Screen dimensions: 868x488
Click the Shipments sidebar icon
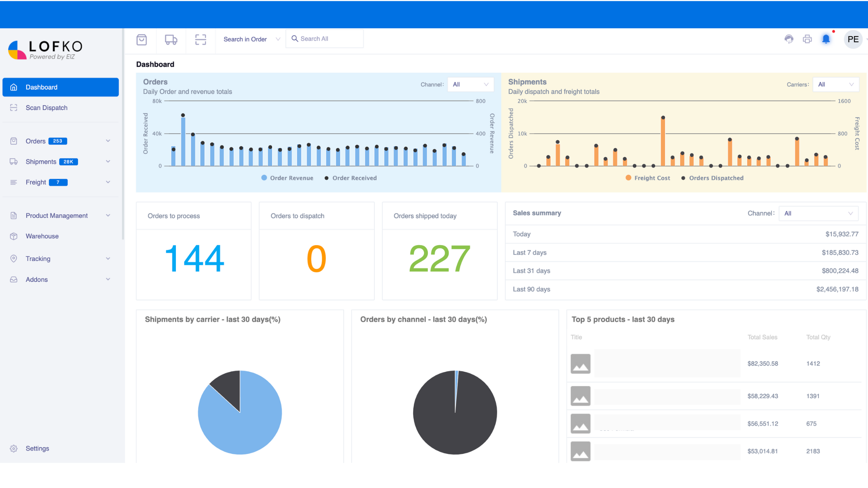point(13,162)
